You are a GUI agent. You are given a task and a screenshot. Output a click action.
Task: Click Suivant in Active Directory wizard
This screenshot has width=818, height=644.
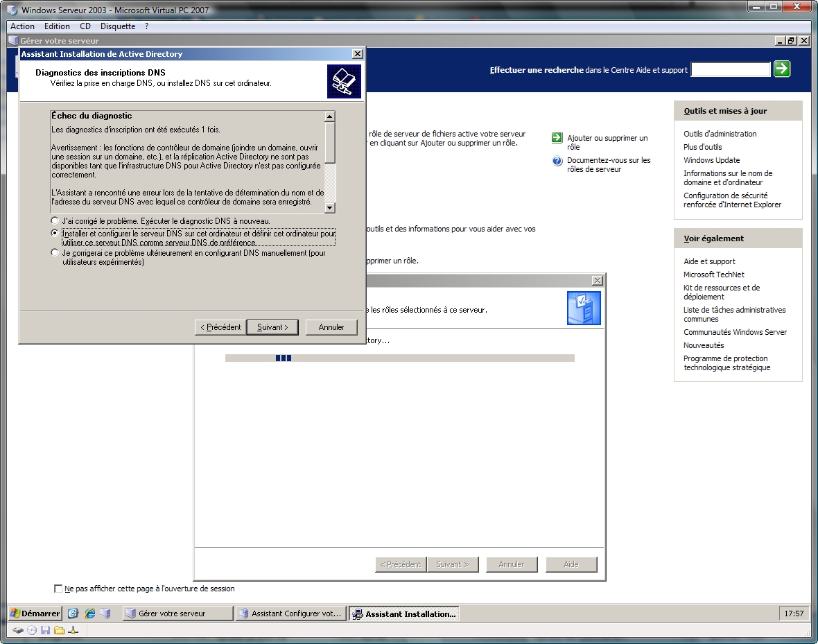[x=272, y=327]
